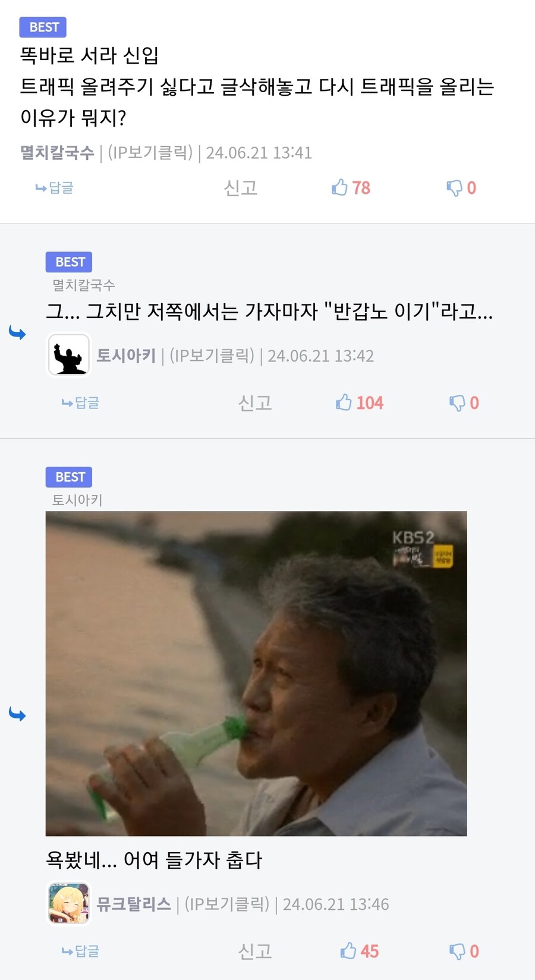
Task: Report (신고) 토시아키's comment
Action: (254, 403)
